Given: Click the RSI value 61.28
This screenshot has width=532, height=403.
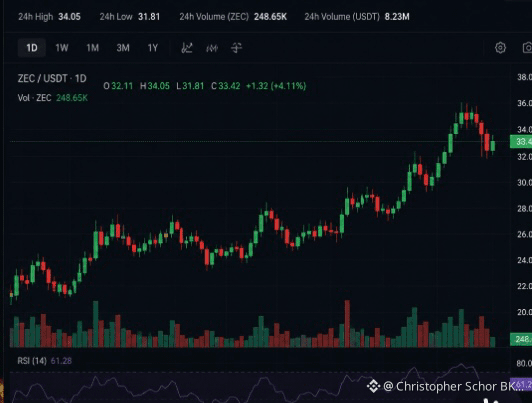Looking at the screenshot, I should [61, 361].
